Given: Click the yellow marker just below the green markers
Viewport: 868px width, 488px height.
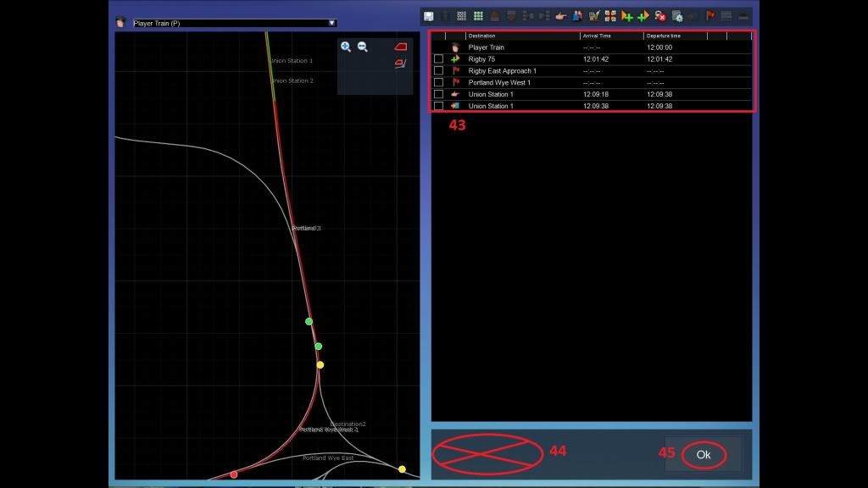Looking at the screenshot, I should pyautogui.click(x=320, y=365).
